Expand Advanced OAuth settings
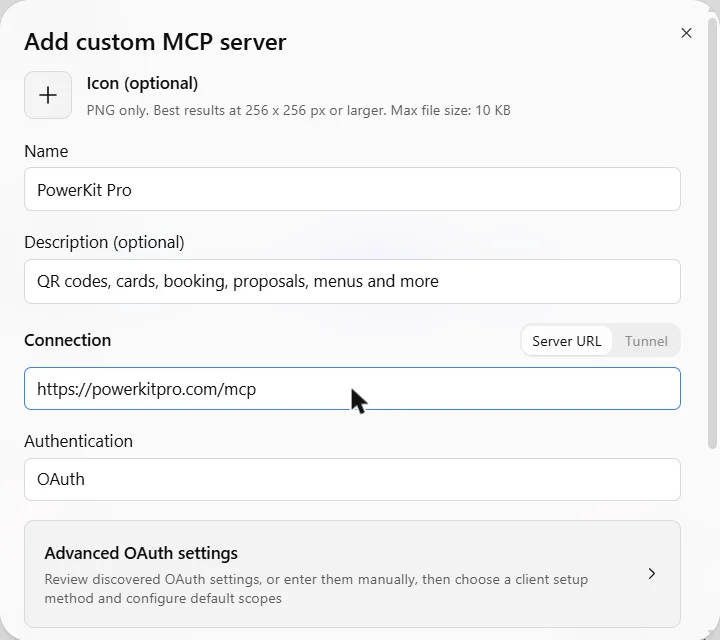The width and height of the screenshot is (720, 640). coord(352,574)
